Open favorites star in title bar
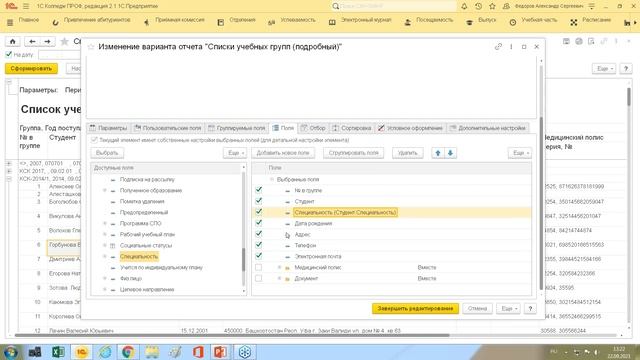Viewport: 640px width, 360px height. (492, 6)
